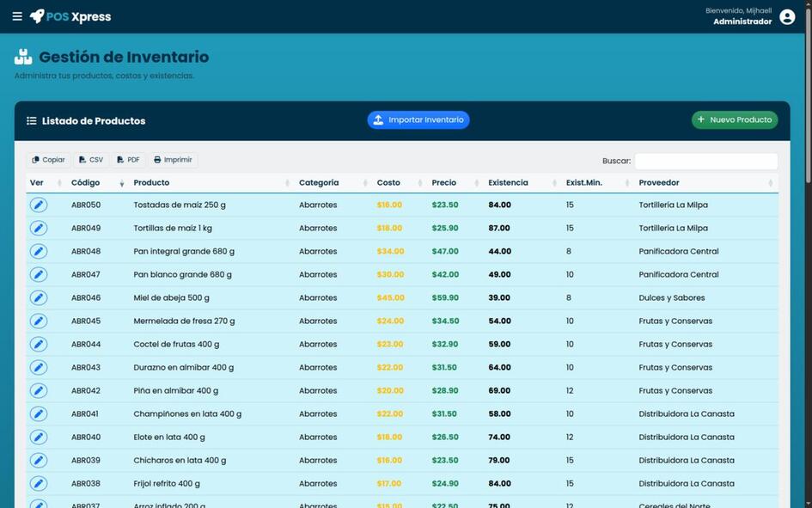This screenshot has height=508, width=812.
Task: Click the pencil icon for Coctel de frutas
Action: [x=39, y=345]
